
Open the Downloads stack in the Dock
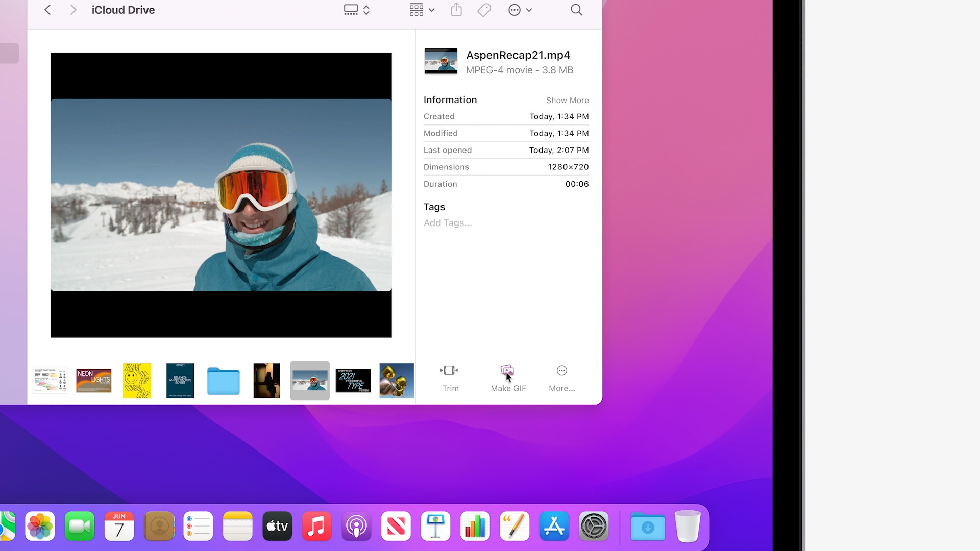(647, 526)
